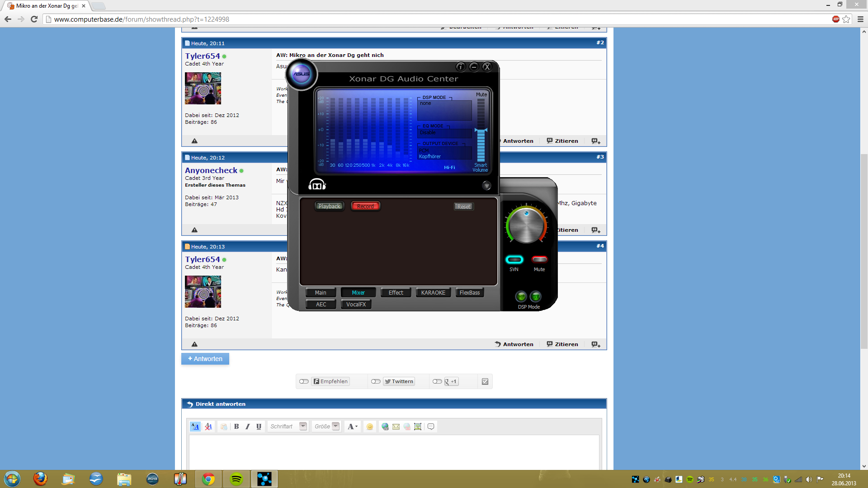Click the insert image icon in editor
The height and width of the screenshot is (488, 868).
pyautogui.click(x=418, y=427)
